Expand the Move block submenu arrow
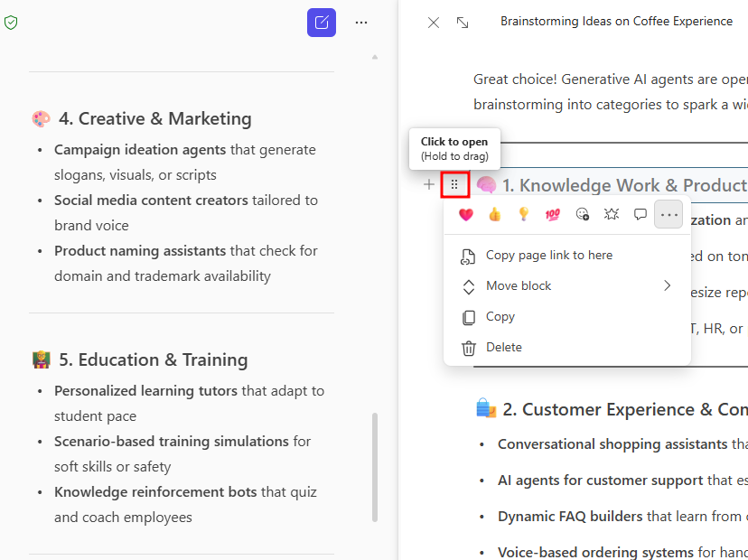Screen dimensions: 748x560 pos(668,285)
